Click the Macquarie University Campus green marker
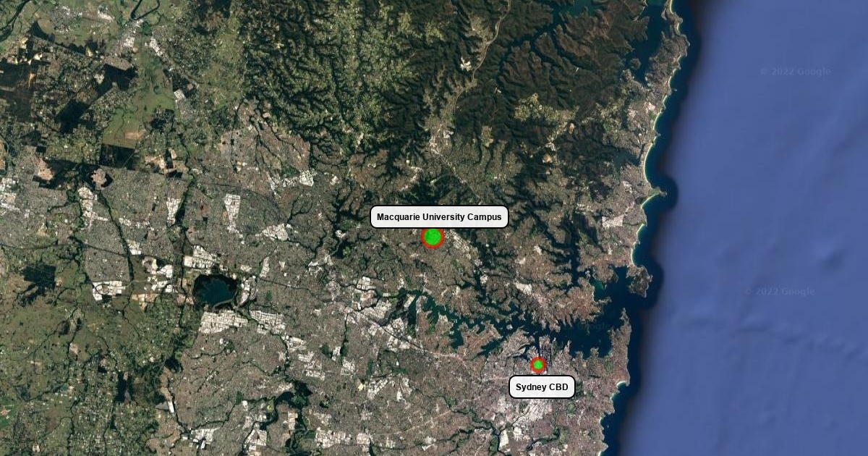The width and height of the screenshot is (868, 456). [433, 237]
